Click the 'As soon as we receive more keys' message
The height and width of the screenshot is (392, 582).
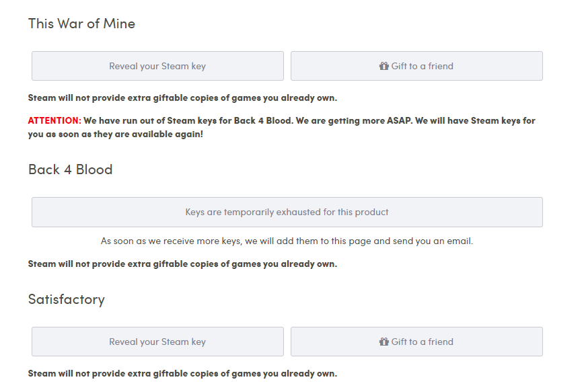click(x=287, y=241)
